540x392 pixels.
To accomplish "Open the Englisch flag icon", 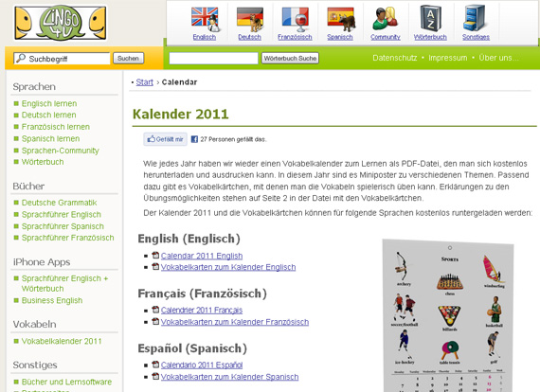I will pos(205,20).
